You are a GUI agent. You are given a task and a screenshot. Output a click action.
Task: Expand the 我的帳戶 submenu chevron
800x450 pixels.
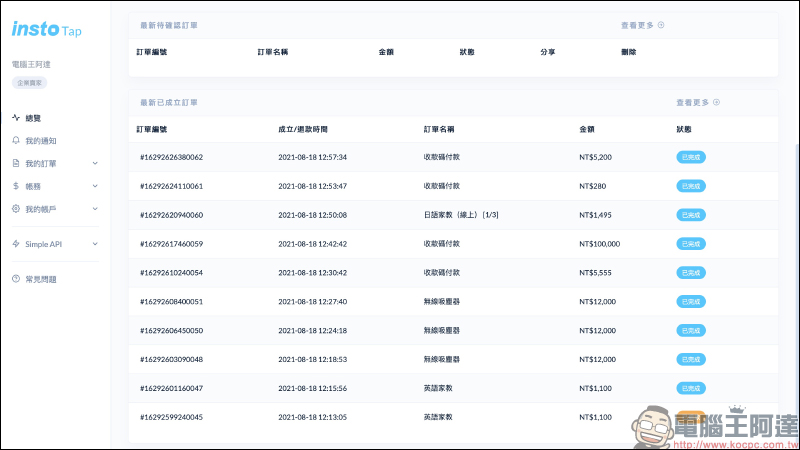click(x=95, y=209)
